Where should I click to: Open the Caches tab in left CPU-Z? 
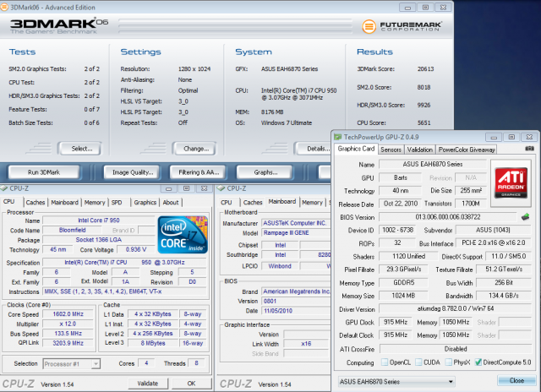click(36, 203)
